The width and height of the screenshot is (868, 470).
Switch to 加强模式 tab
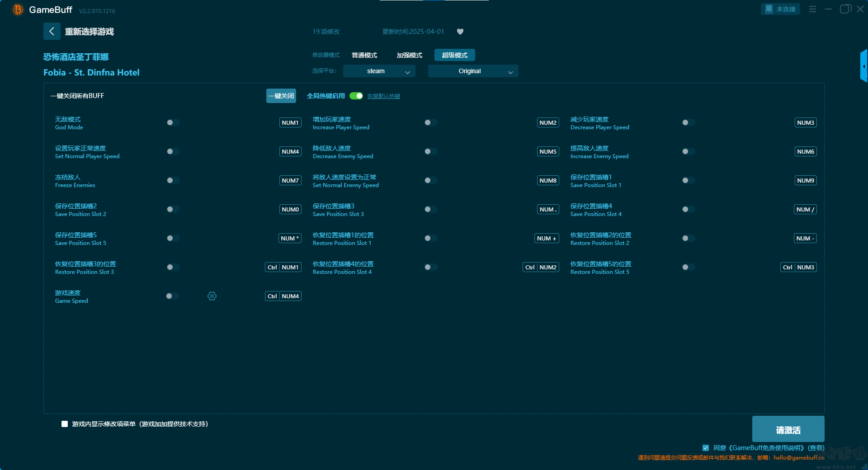[409, 55]
